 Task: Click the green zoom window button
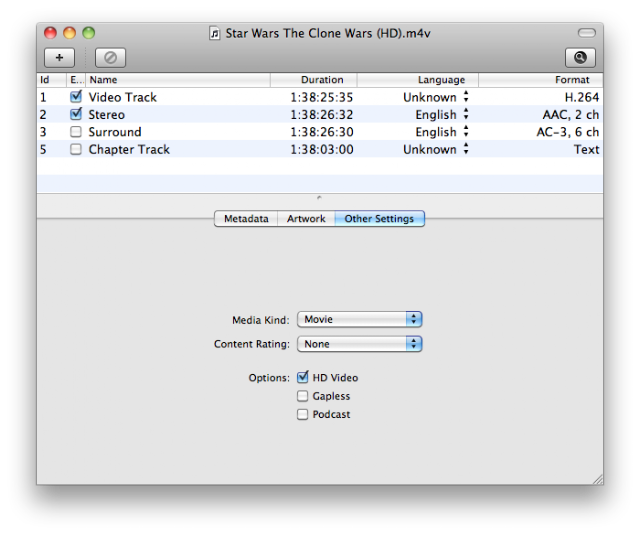point(89,33)
